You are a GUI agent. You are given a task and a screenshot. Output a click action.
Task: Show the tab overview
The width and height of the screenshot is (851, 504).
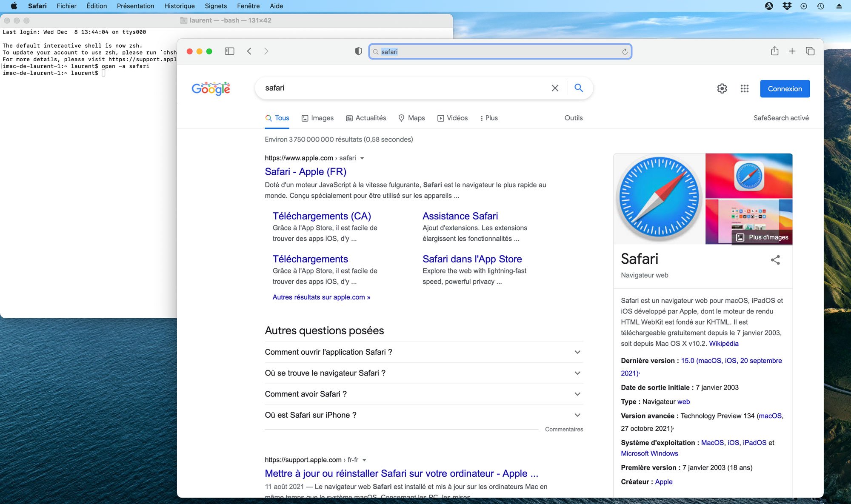pyautogui.click(x=810, y=51)
